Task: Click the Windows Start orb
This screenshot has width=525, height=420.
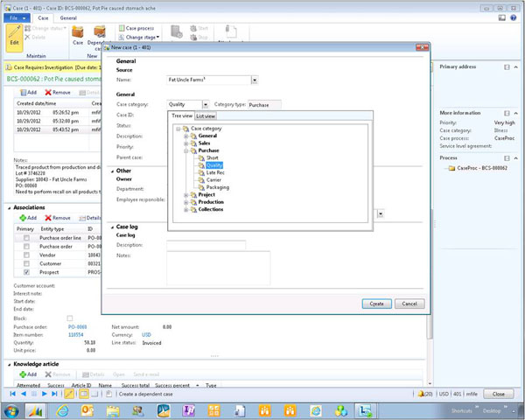Action: coord(11,410)
